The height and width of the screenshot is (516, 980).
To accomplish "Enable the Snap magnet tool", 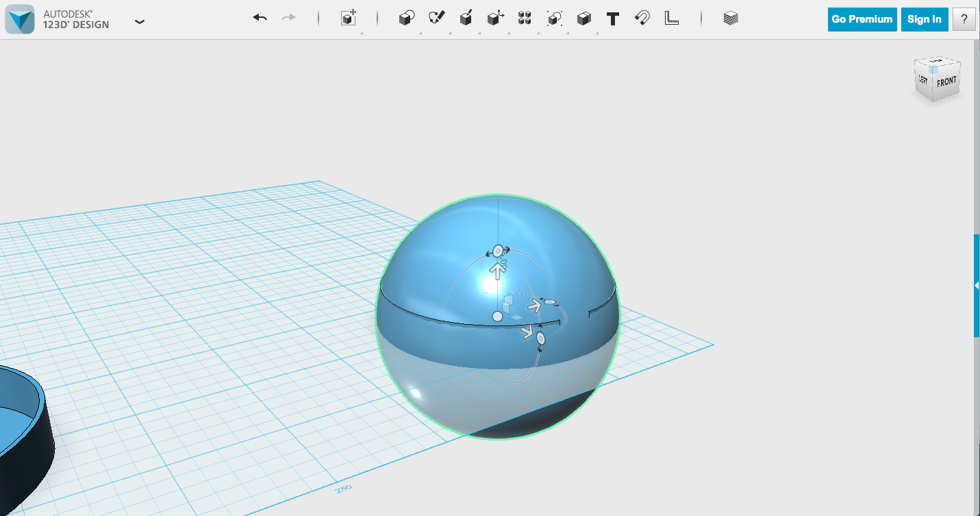I will (x=640, y=19).
